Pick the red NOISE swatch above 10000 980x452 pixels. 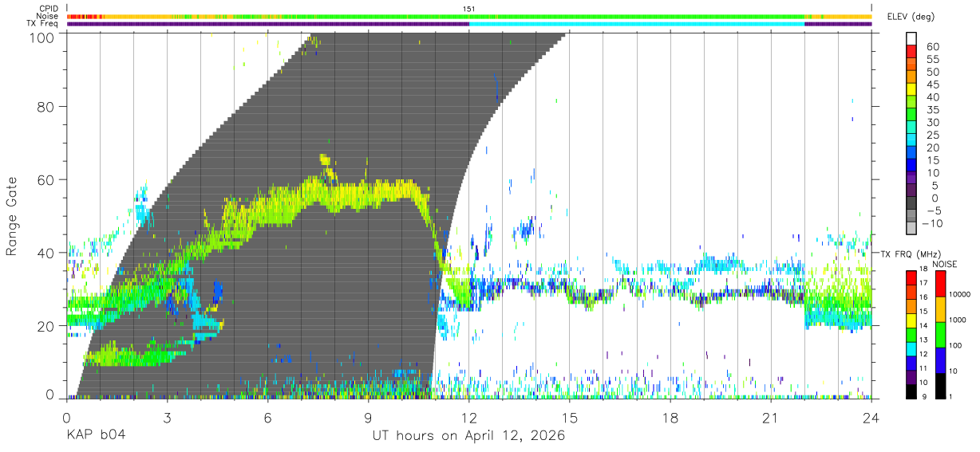(940, 283)
